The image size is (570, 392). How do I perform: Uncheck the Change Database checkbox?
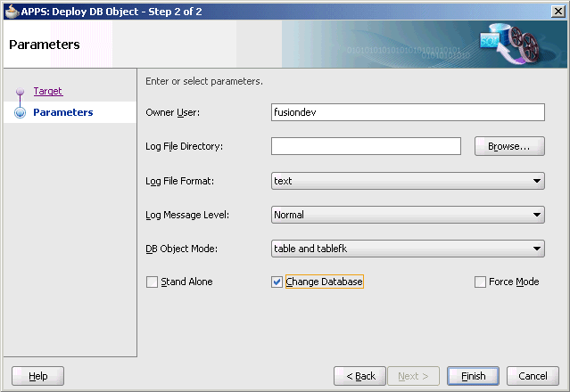pos(277,282)
